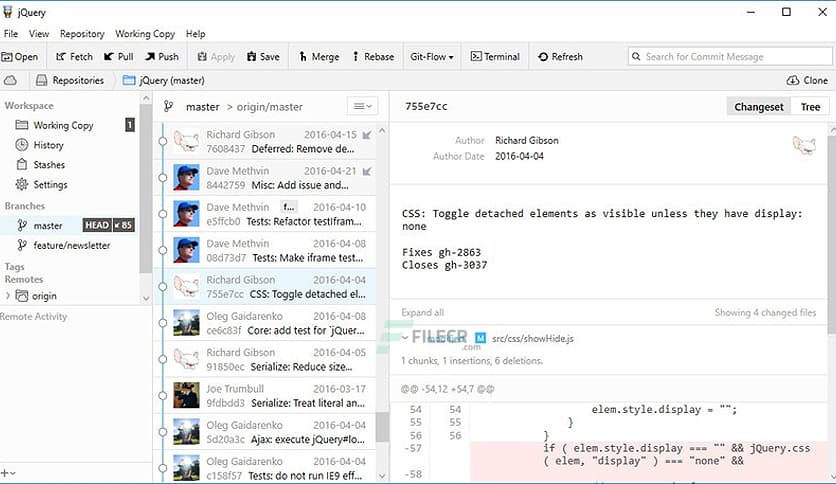Image resolution: width=836 pixels, height=484 pixels.
Task: Pull changes using the Pull button
Action: [118, 57]
